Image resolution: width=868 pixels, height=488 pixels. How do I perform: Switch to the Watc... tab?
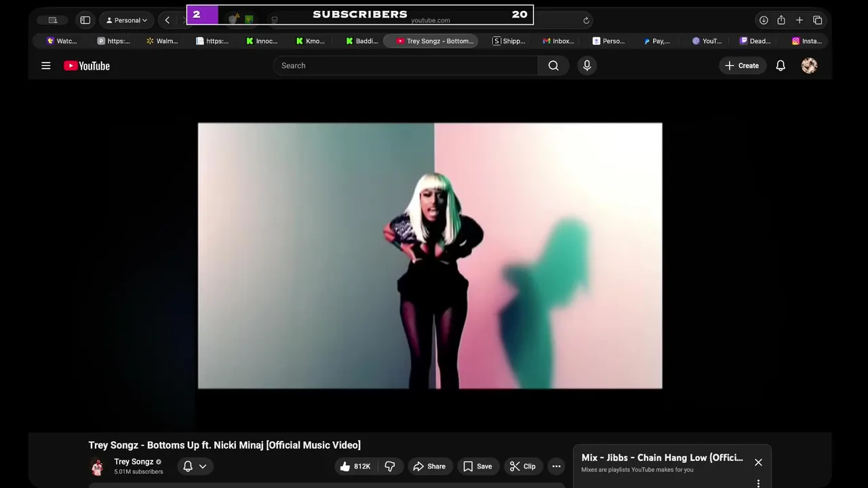(62, 41)
